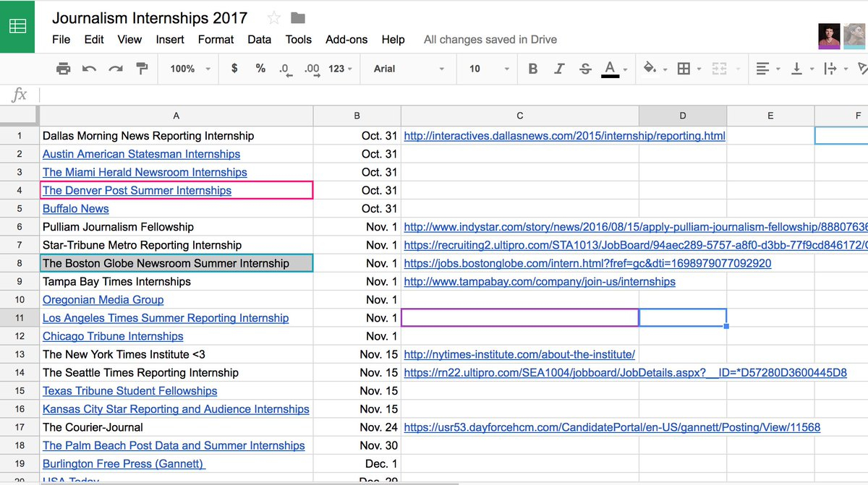This screenshot has width=868, height=485.
Task: Open the Data menu
Action: [x=260, y=40]
